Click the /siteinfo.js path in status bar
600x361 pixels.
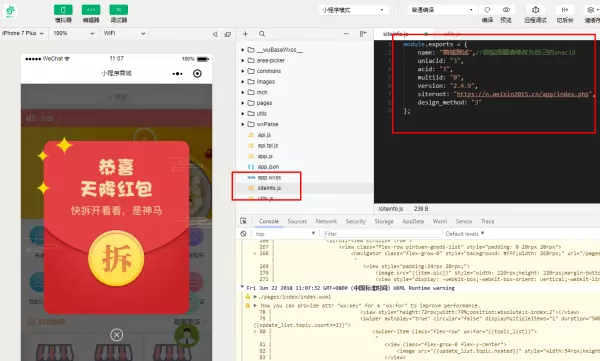click(x=390, y=209)
